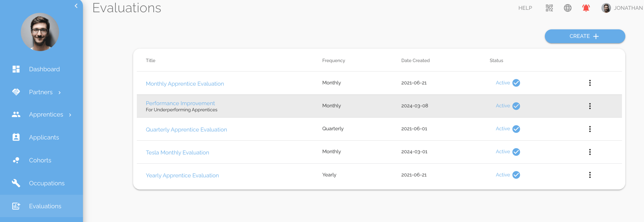Expand the Partners submenu chevron

click(x=59, y=92)
